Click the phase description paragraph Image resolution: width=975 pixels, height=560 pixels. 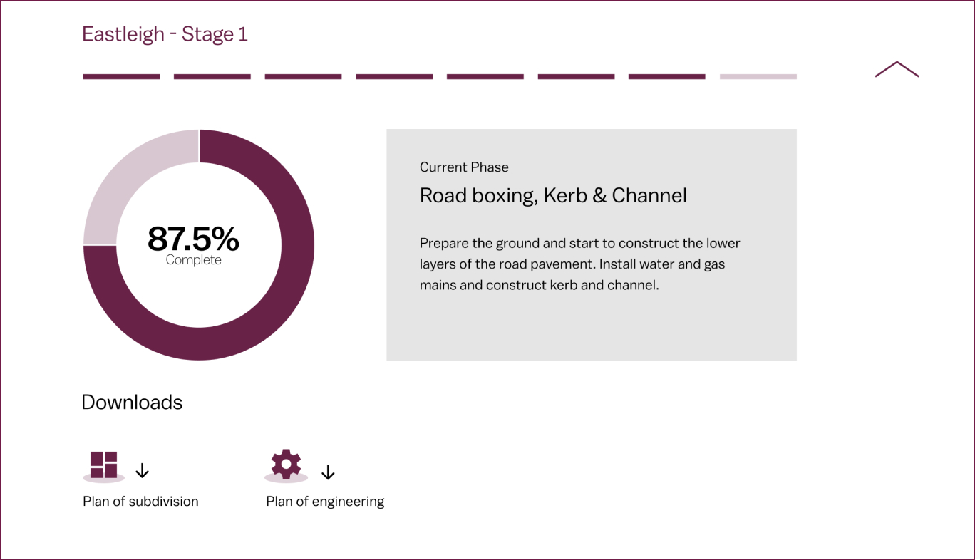point(579,264)
